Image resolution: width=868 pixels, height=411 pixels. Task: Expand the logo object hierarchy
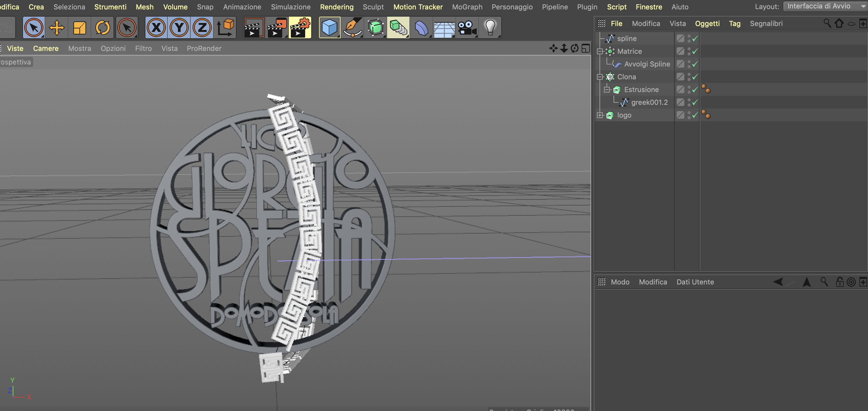click(600, 115)
